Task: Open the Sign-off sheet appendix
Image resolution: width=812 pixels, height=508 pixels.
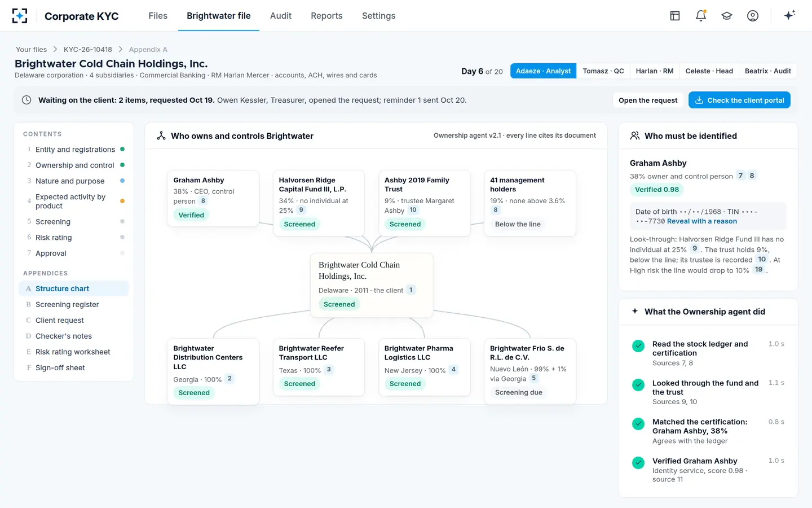Action: 74,367
